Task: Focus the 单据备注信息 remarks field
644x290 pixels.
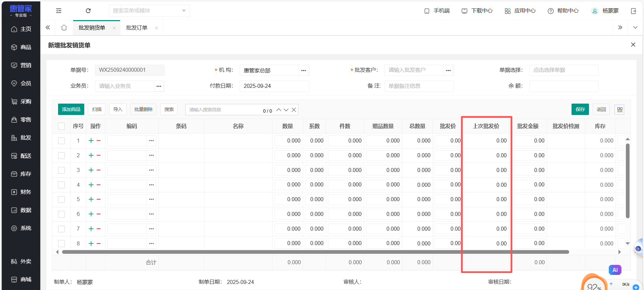Action: click(x=419, y=86)
